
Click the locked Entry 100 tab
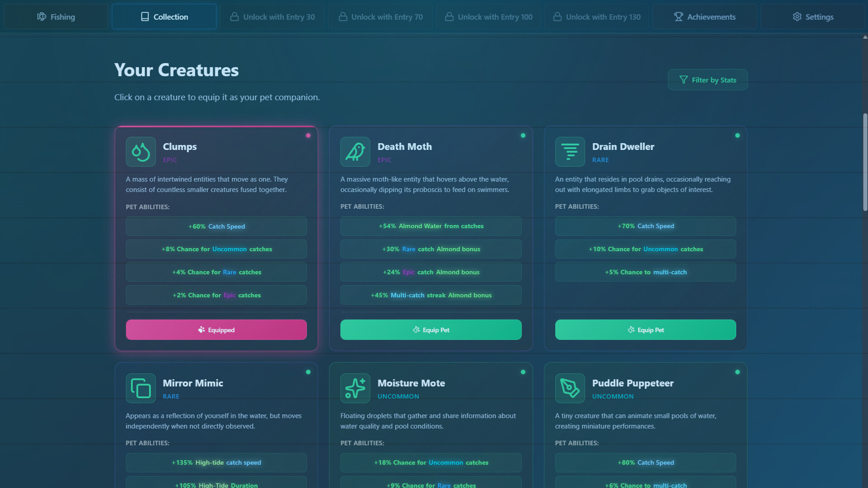click(x=488, y=17)
